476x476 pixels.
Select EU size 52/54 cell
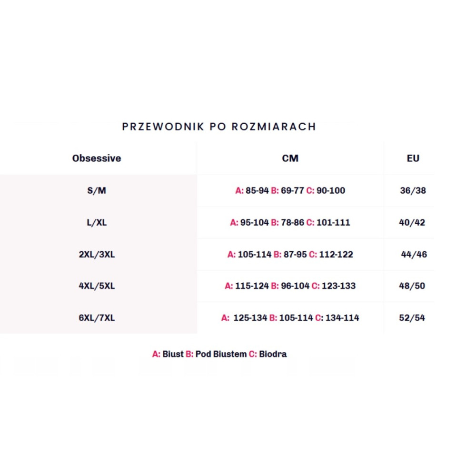412,318
